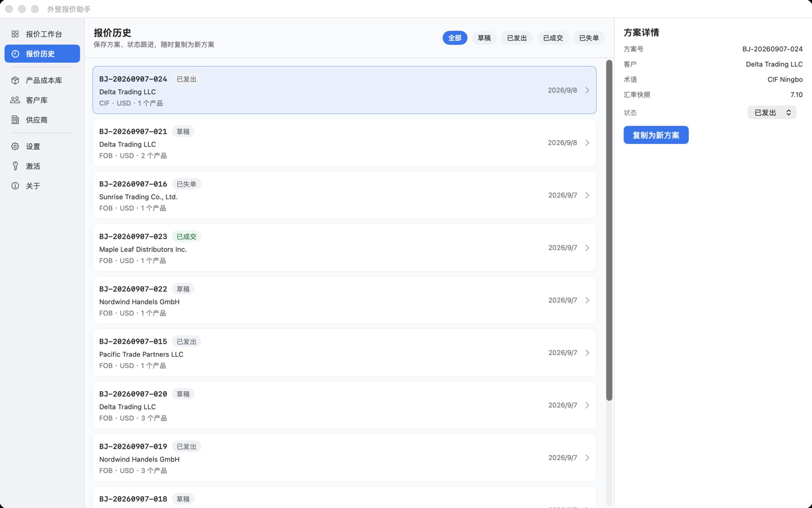The width and height of the screenshot is (812, 508).
Task: Click 复制为新方案 button
Action: tap(656, 135)
